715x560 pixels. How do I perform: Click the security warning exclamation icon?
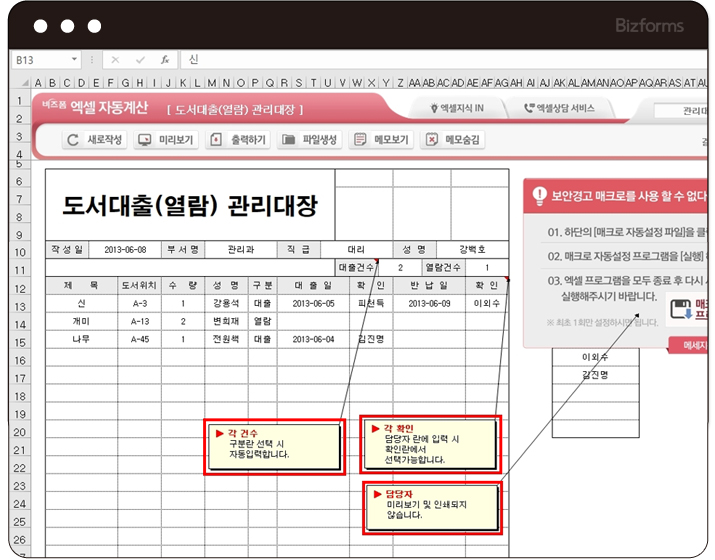tap(539, 196)
